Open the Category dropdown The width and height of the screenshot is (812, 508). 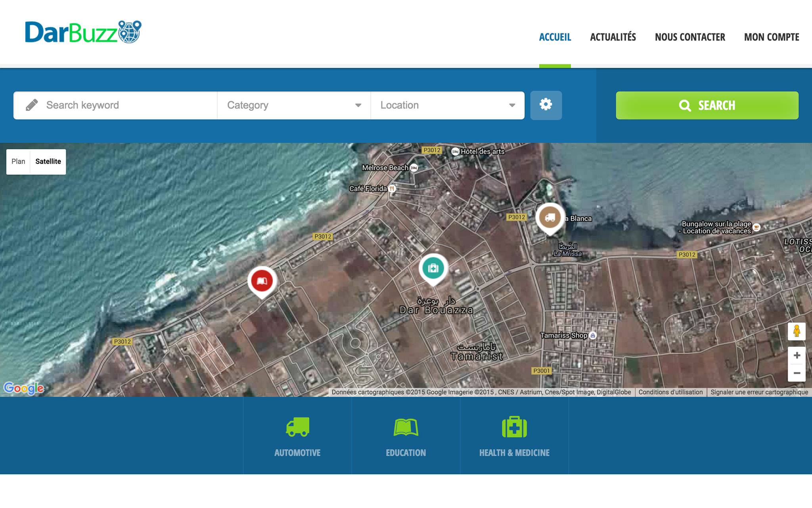coord(294,105)
